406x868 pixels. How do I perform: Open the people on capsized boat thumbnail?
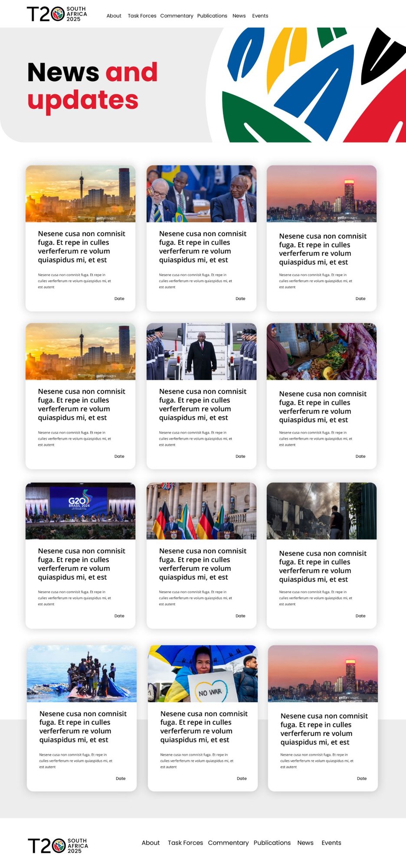82,674
